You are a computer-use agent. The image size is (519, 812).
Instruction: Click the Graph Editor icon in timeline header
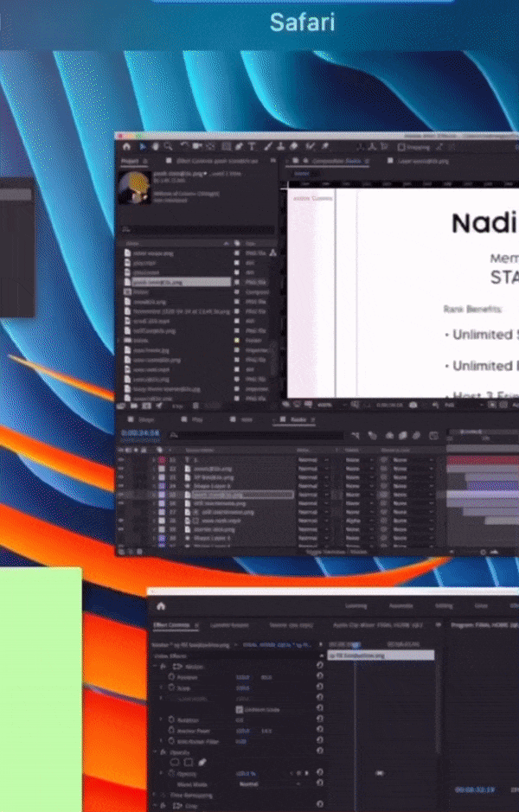(x=434, y=436)
